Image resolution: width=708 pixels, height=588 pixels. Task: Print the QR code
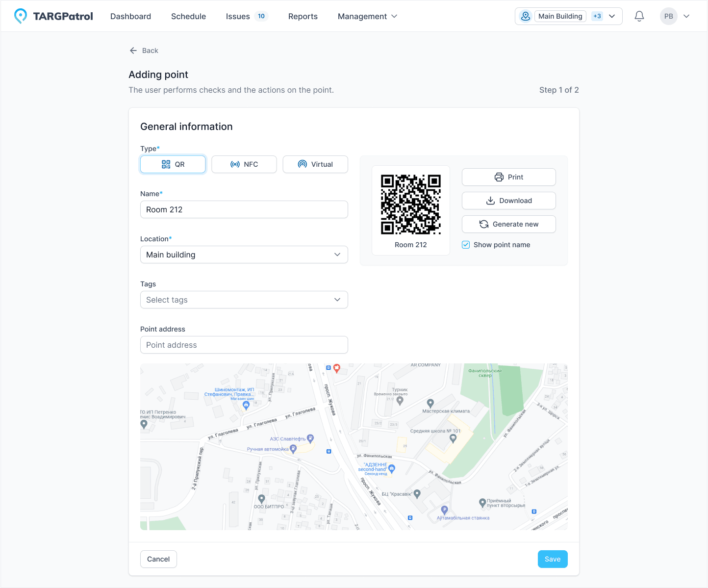509,177
